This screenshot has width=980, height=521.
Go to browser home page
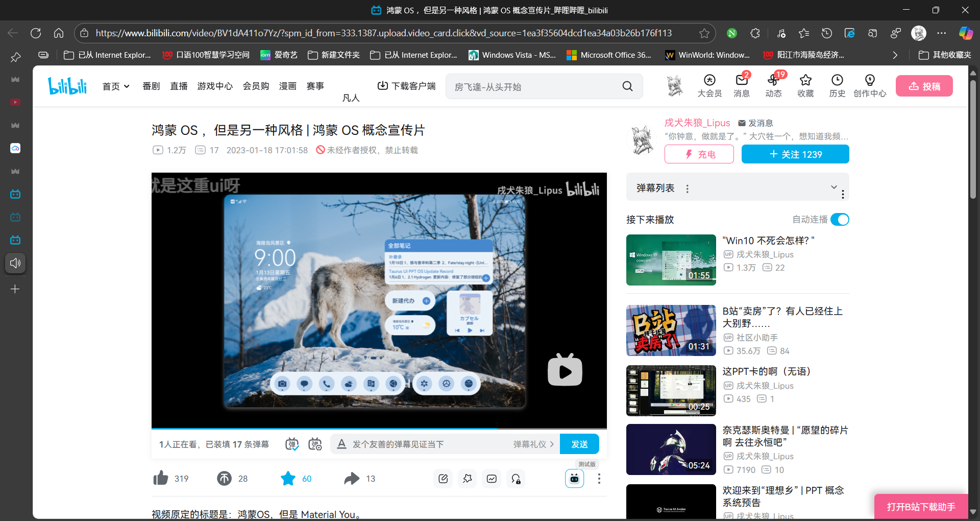[59, 33]
